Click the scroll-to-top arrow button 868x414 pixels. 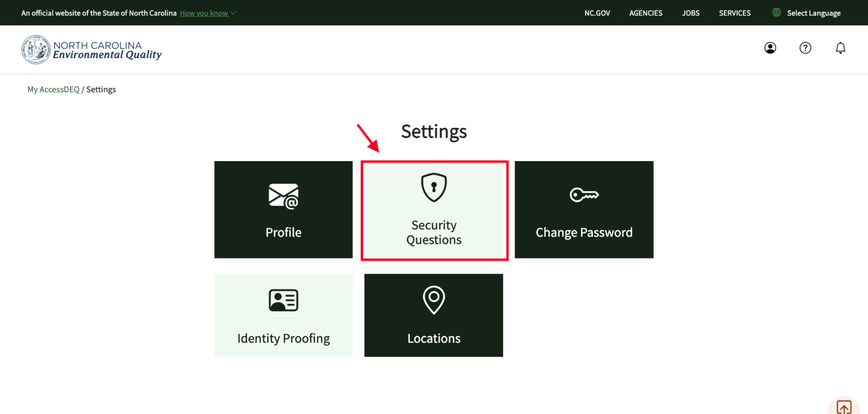point(844,407)
